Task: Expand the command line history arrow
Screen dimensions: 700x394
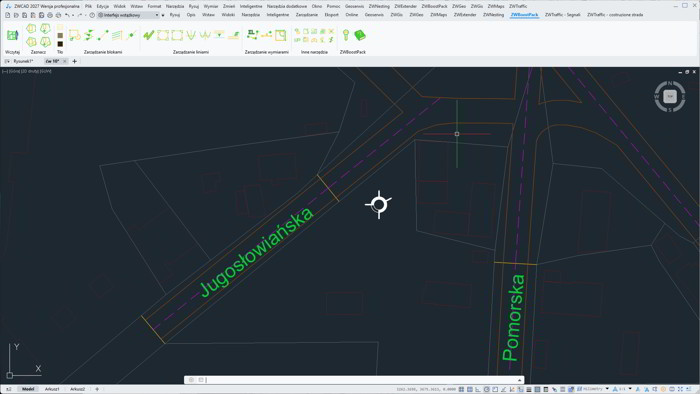Action: tap(519, 380)
